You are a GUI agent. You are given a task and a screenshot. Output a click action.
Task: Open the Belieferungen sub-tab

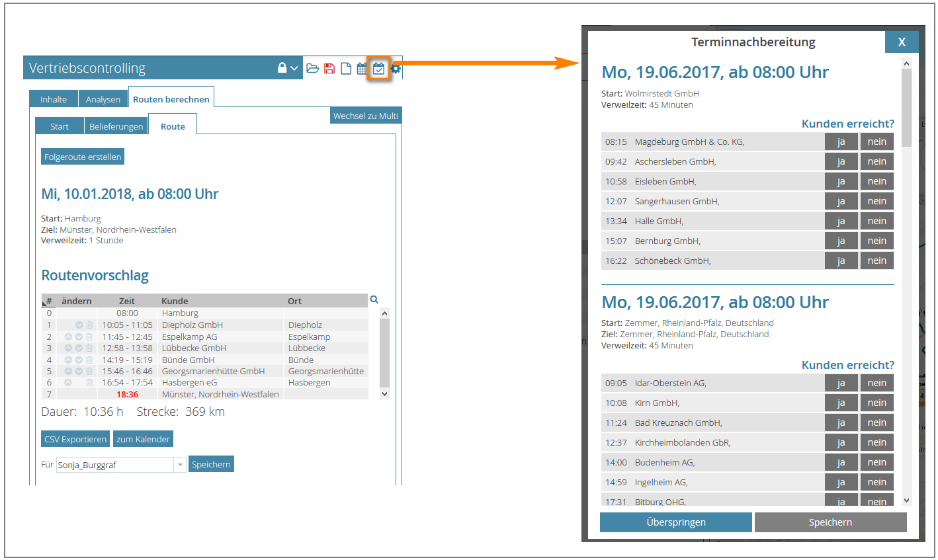point(116,126)
